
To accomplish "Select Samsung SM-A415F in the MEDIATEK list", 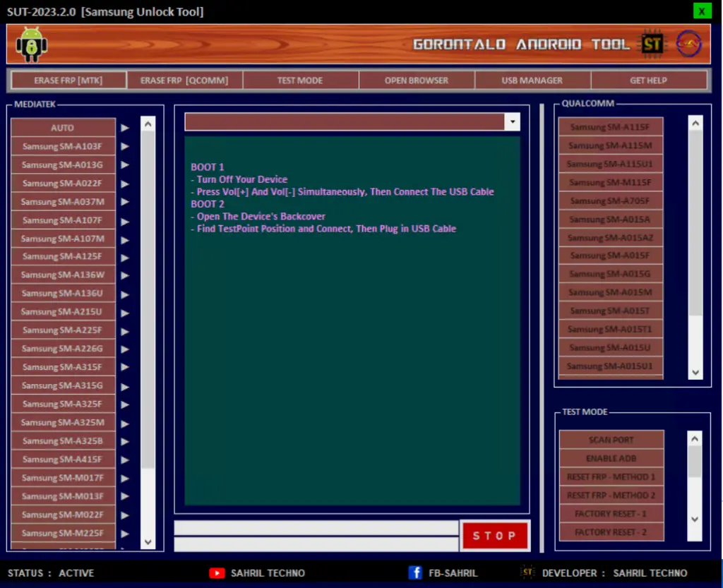I will (x=63, y=460).
